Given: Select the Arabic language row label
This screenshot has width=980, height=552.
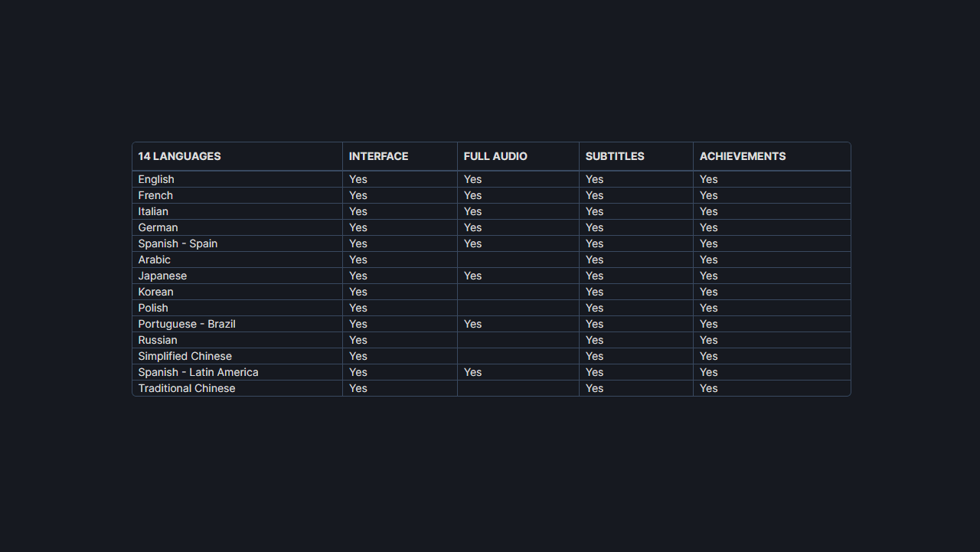Looking at the screenshot, I should (154, 260).
